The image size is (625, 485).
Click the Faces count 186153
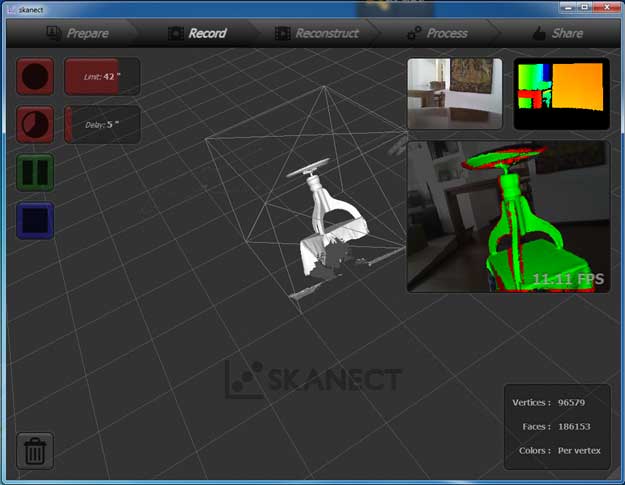pyautogui.click(x=574, y=426)
